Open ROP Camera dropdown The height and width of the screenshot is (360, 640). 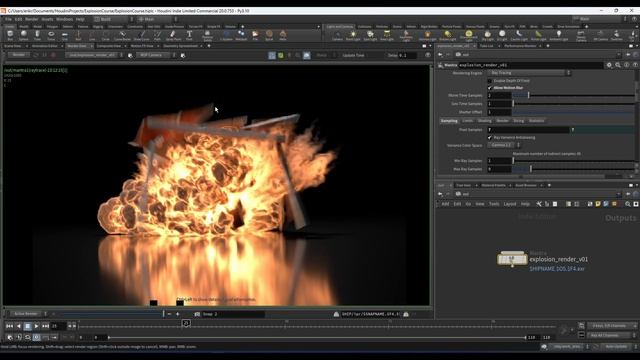[x=156, y=55]
